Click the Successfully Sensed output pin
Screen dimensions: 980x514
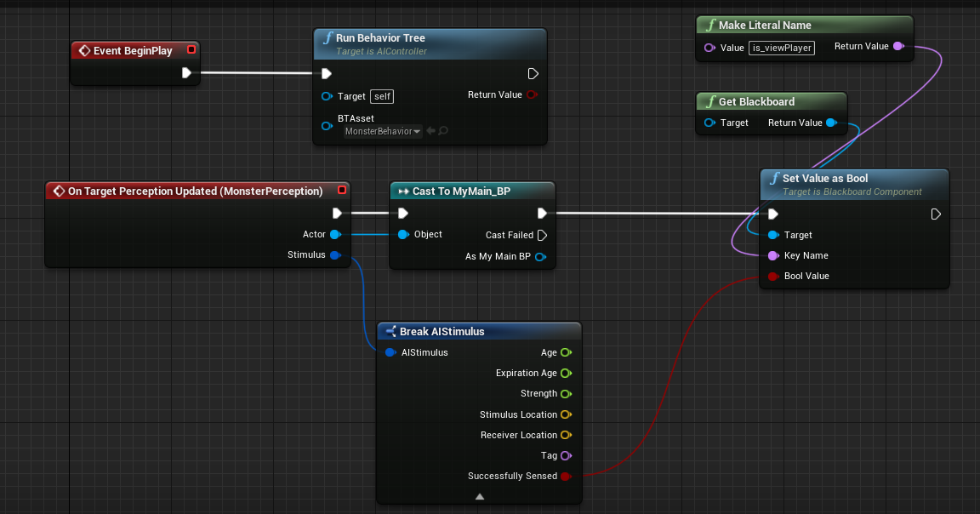567,477
